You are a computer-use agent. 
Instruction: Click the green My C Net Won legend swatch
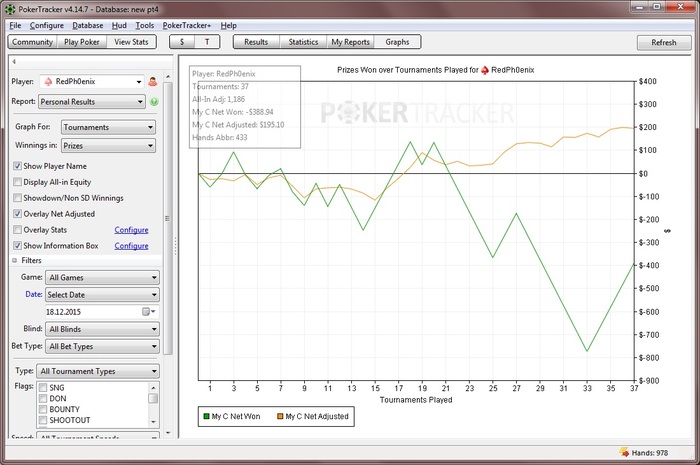click(205, 416)
